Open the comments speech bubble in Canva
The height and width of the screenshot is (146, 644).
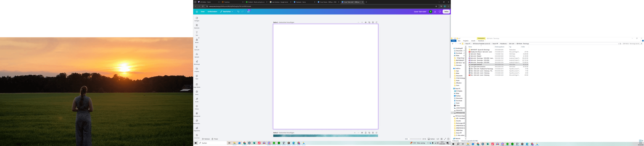pyautogui.click(x=440, y=12)
